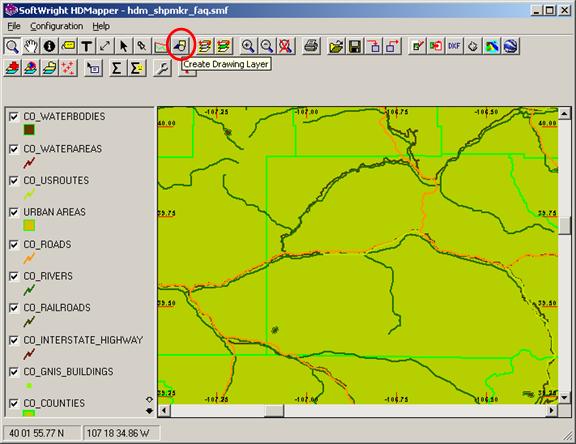Click the horizontal scrollbar left arrow
Screen dimensions: 576x444
tap(164, 410)
